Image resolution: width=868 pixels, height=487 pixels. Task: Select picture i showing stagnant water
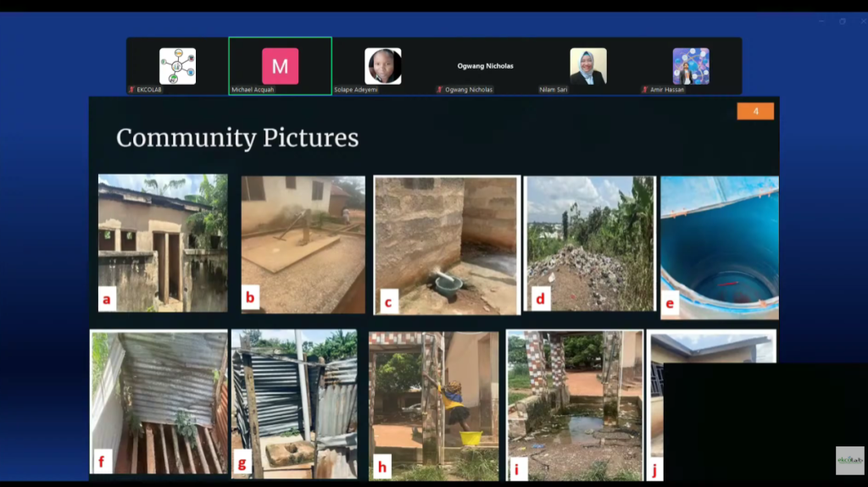pyautogui.click(x=575, y=405)
